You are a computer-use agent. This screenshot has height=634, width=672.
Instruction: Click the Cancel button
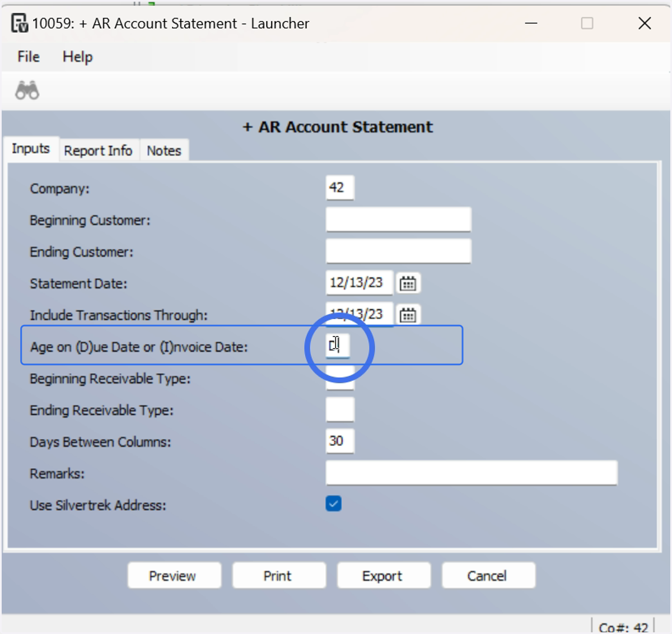click(488, 575)
